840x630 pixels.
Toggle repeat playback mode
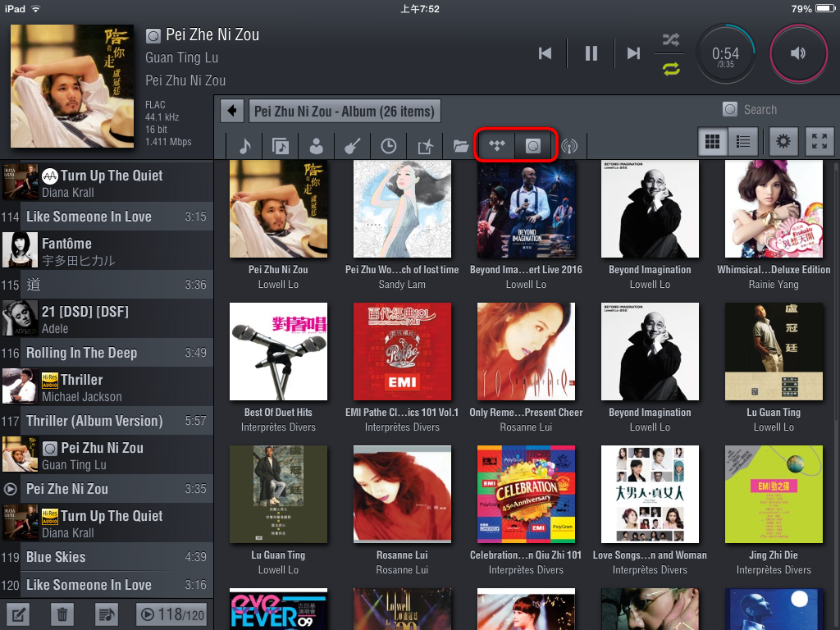point(671,69)
